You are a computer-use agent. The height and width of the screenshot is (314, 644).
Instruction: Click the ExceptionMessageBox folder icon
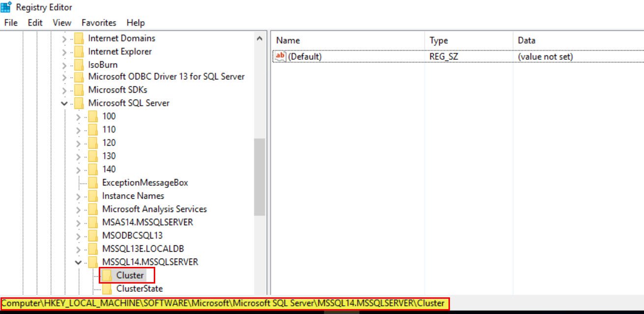click(x=93, y=183)
